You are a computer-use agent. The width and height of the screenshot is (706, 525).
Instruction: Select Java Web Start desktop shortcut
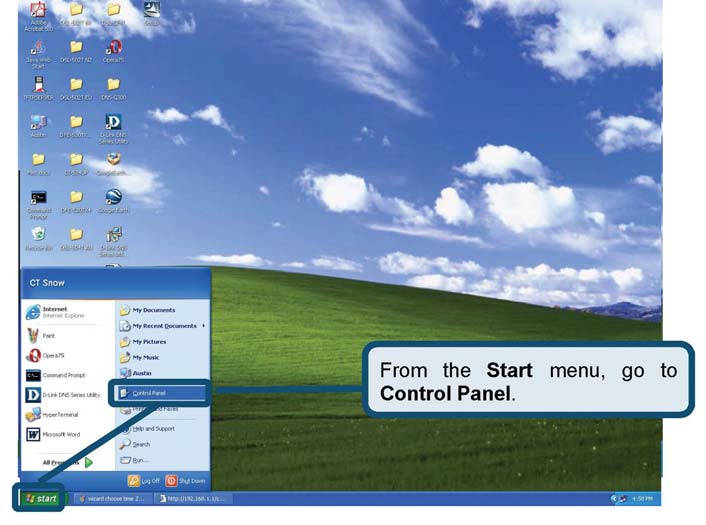point(38,54)
